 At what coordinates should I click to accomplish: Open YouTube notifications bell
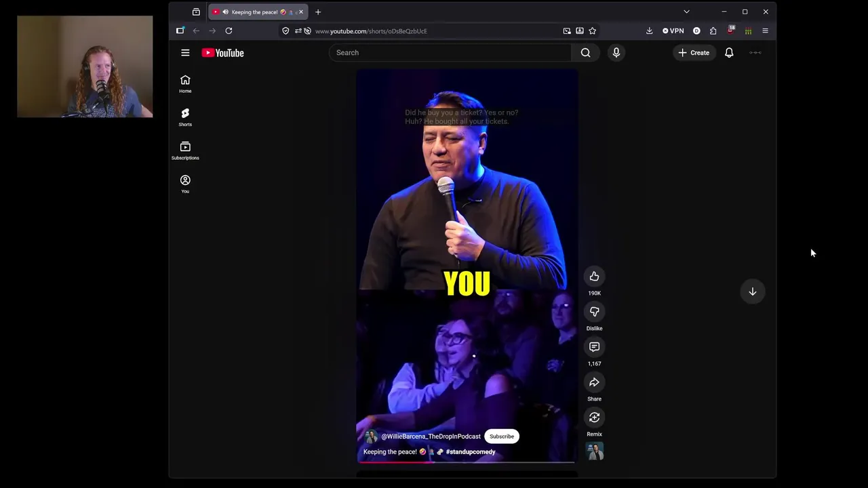pyautogui.click(x=729, y=53)
